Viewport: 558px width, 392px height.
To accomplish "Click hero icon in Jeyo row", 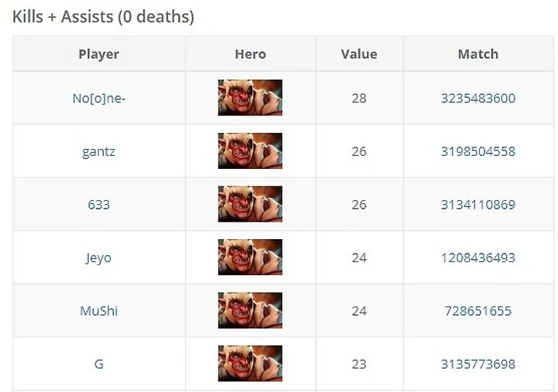I will [x=250, y=258].
